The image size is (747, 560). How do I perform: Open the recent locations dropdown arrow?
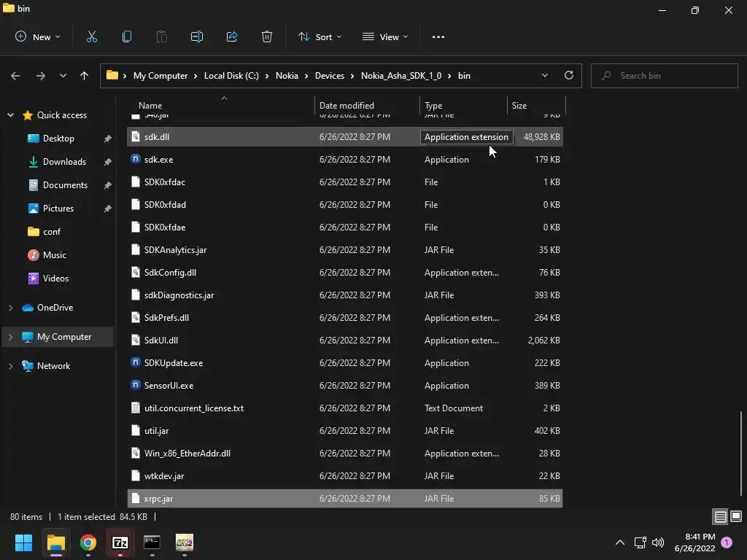point(63,76)
